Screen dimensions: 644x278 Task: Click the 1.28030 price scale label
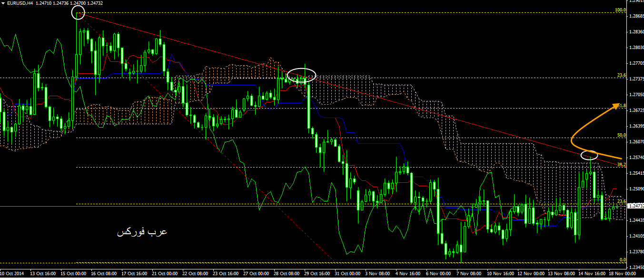pos(636,48)
